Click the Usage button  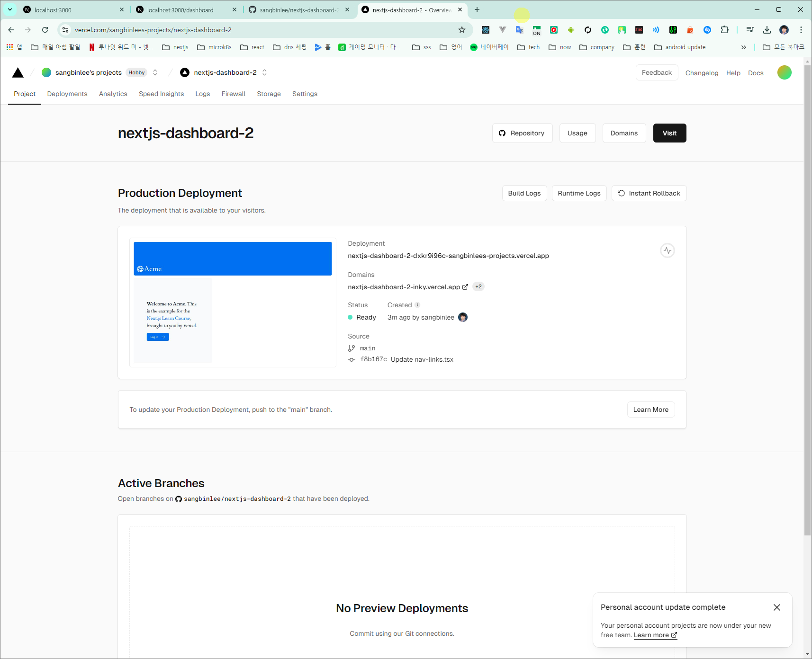coord(577,133)
